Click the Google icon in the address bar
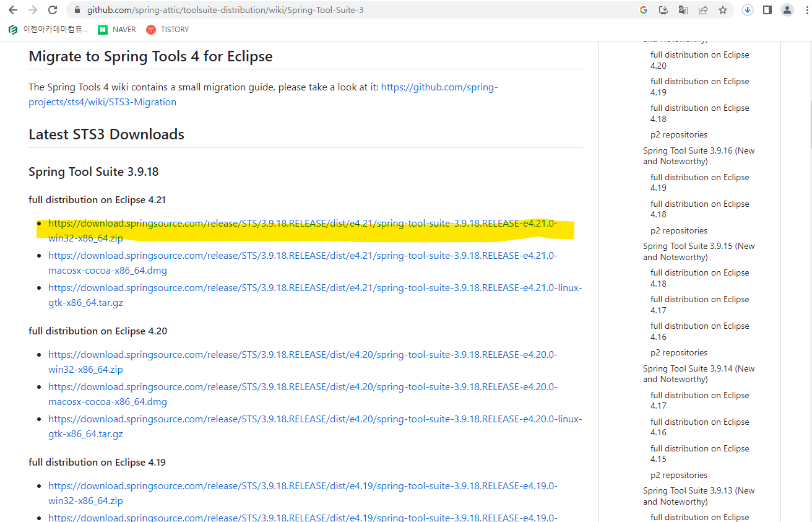The image size is (812, 522). (x=644, y=10)
